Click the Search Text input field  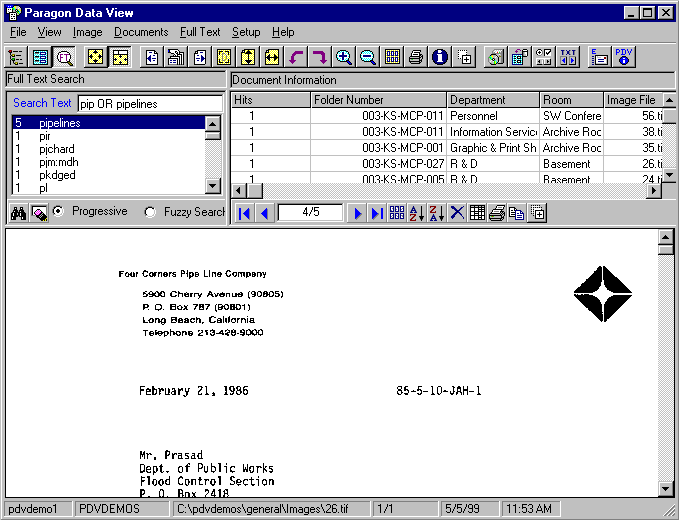(x=150, y=104)
